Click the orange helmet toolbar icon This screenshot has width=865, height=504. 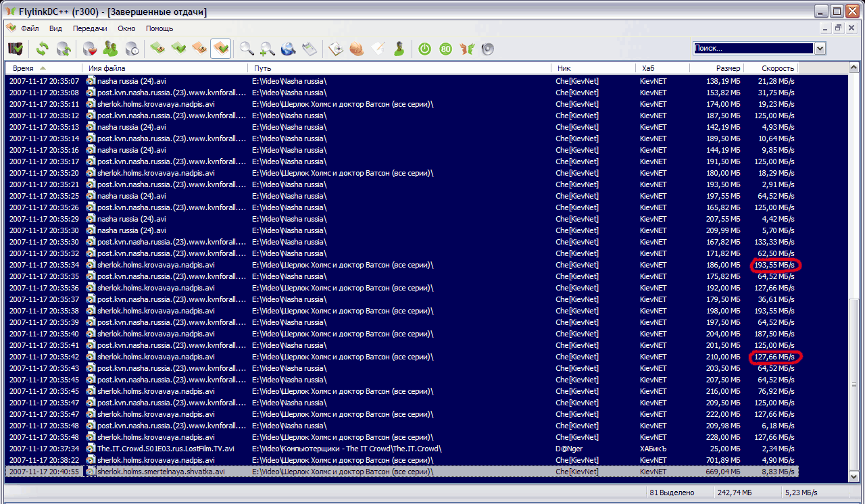[357, 49]
